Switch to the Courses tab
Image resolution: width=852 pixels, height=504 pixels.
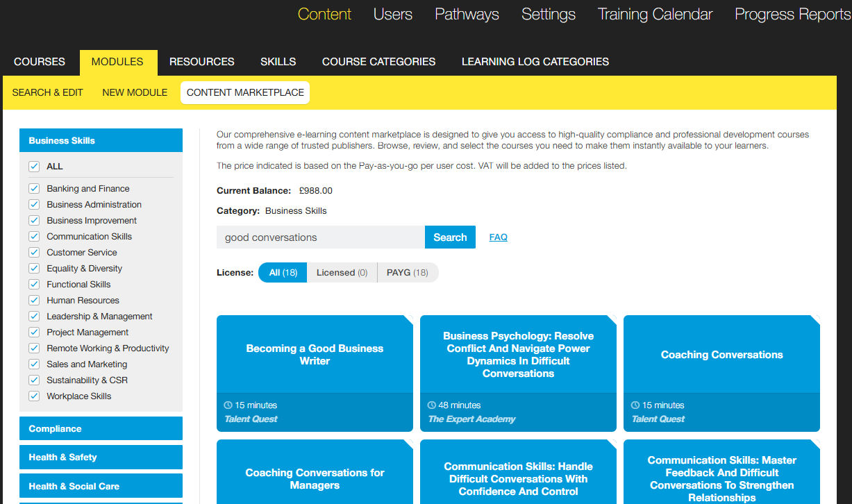point(40,62)
